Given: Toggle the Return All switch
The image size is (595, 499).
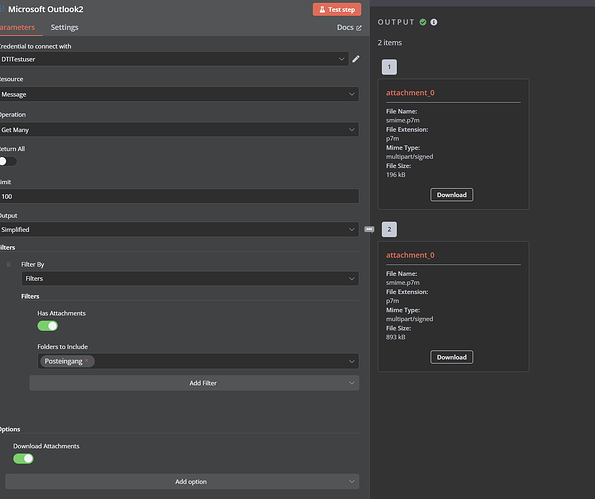Looking at the screenshot, I should (x=8, y=161).
